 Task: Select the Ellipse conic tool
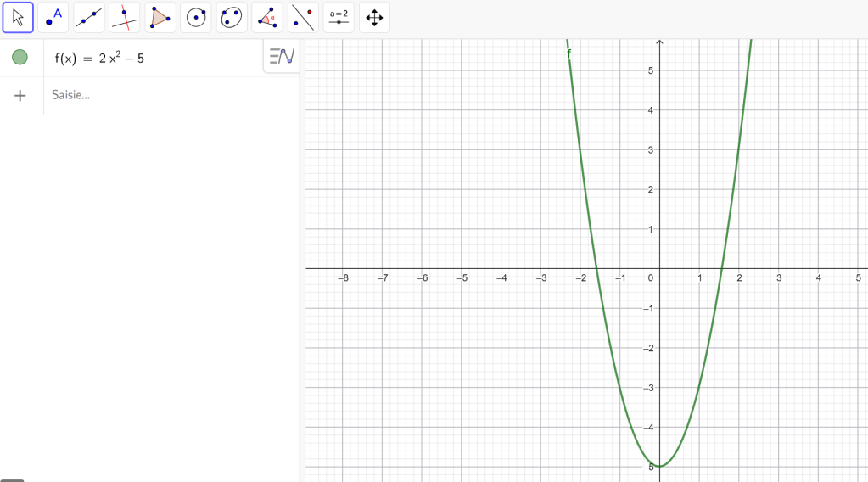pos(232,17)
